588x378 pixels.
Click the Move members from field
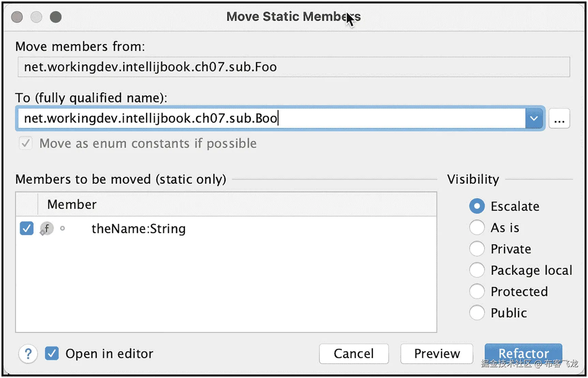click(x=293, y=67)
